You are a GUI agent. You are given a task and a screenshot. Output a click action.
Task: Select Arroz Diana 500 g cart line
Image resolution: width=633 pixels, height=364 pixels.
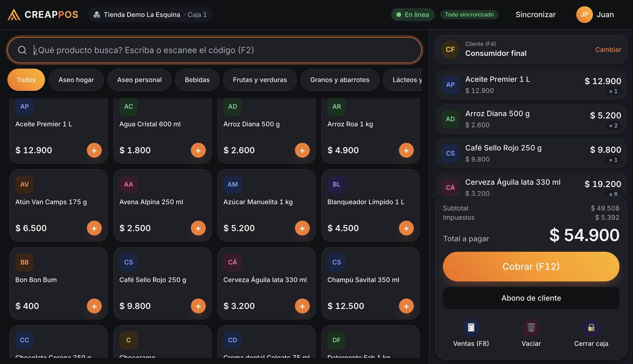tap(531, 119)
